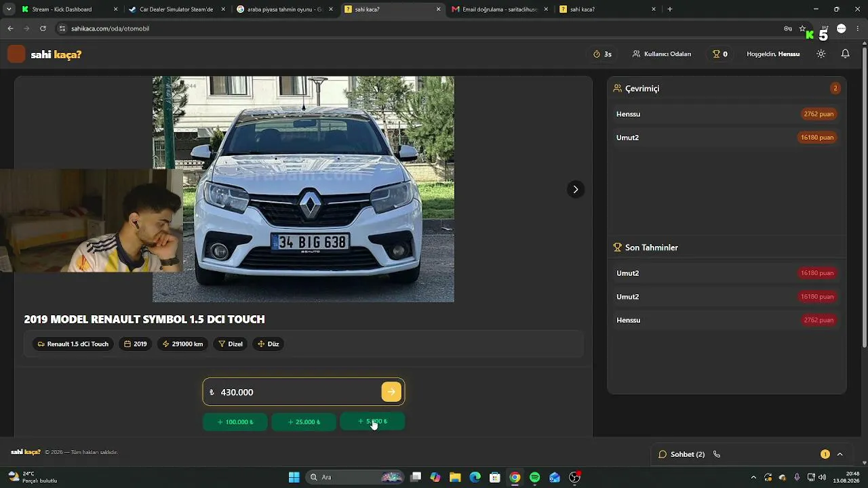Viewport: 868px width, 488px height.
Task: View site information for sahikaca.com
Action: click(62, 28)
